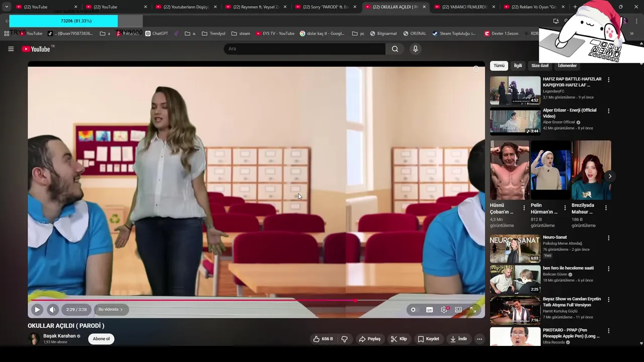Open options for 'Alper Erözer - Enerji' video
Image resolution: width=644 pixels, height=362 pixels.
(608, 111)
